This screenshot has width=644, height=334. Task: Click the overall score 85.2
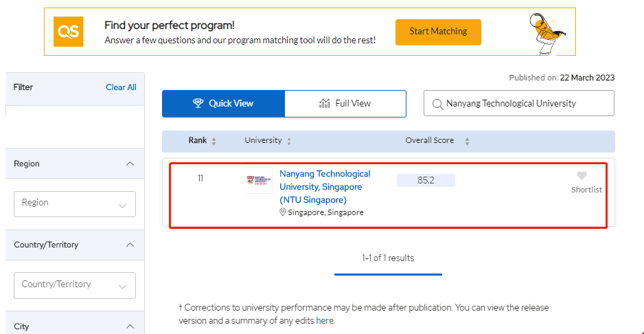click(x=426, y=181)
